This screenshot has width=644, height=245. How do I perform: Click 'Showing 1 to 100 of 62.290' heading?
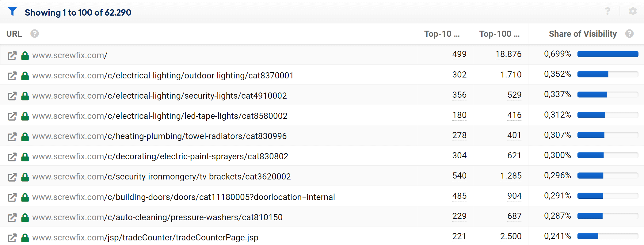[78, 13]
